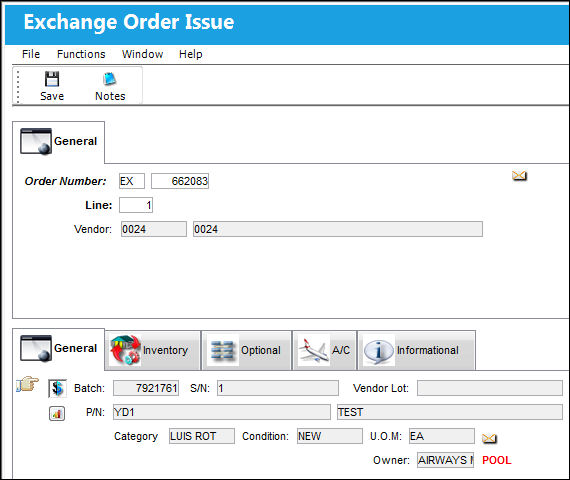570x480 pixels.
Task: Open the A/C airplane tab
Action: coord(325,350)
